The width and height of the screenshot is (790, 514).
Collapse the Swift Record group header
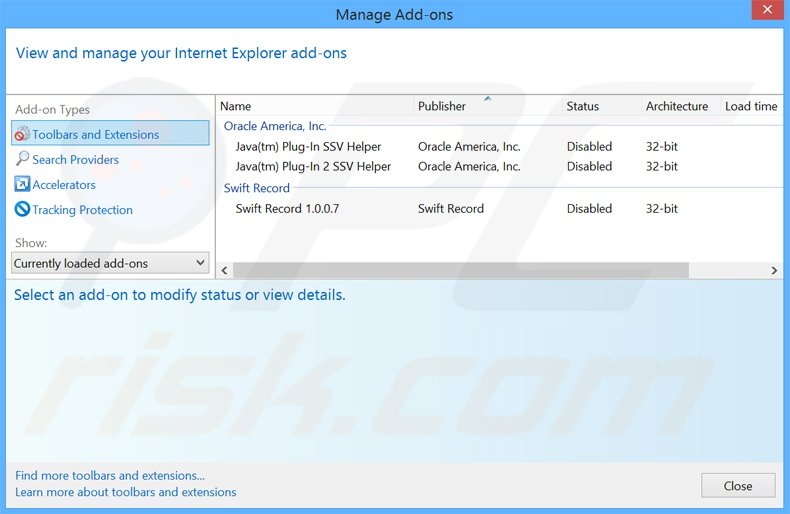(x=257, y=188)
